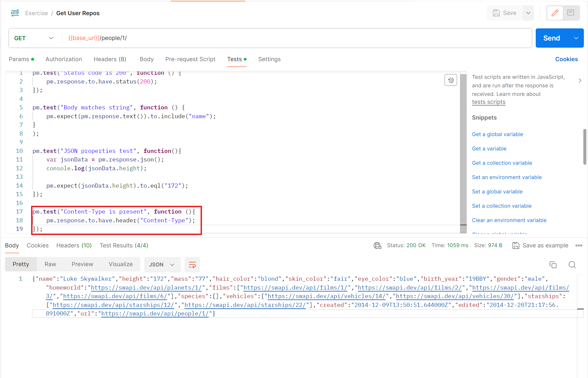Click the pencil edit icon
The height and width of the screenshot is (378, 588).
555,13
